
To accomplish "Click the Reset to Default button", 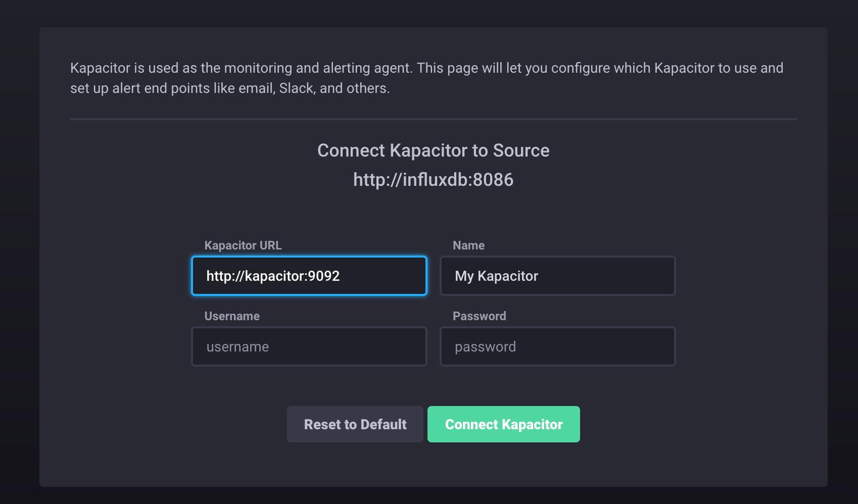I will (355, 424).
